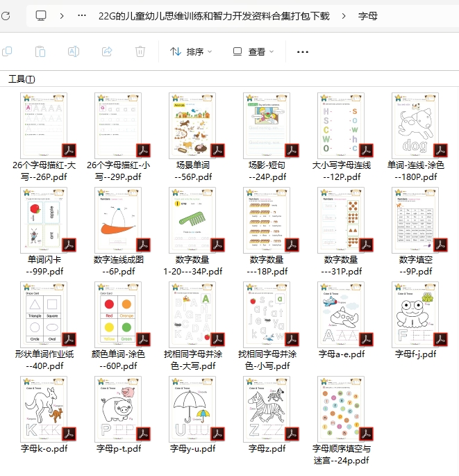Click the Delete trash can icon
This screenshot has height=476, width=459.
click(140, 51)
